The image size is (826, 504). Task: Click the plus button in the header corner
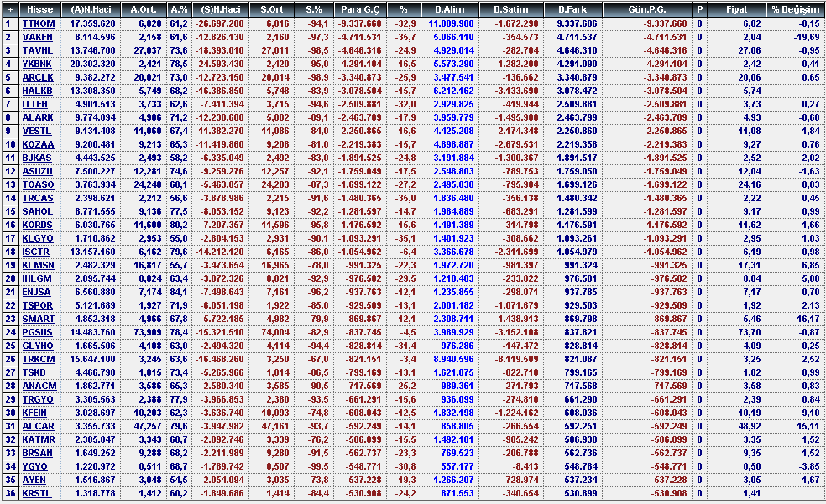point(10,9)
